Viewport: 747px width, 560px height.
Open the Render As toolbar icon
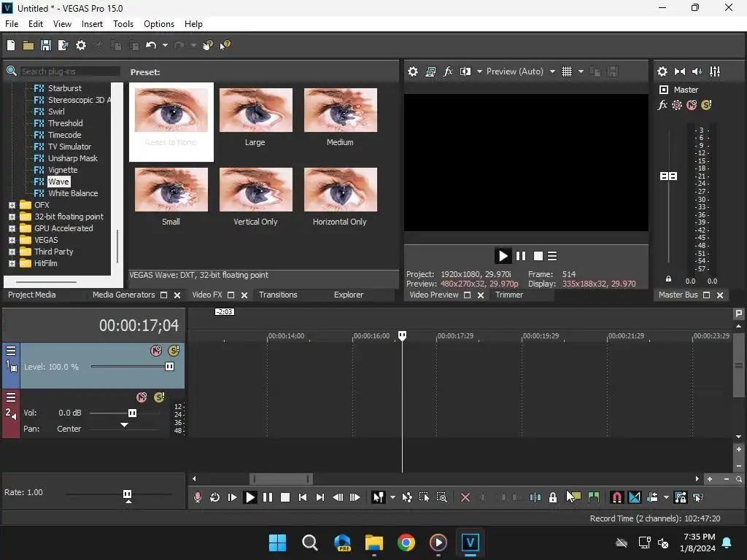click(x=63, y=45)
